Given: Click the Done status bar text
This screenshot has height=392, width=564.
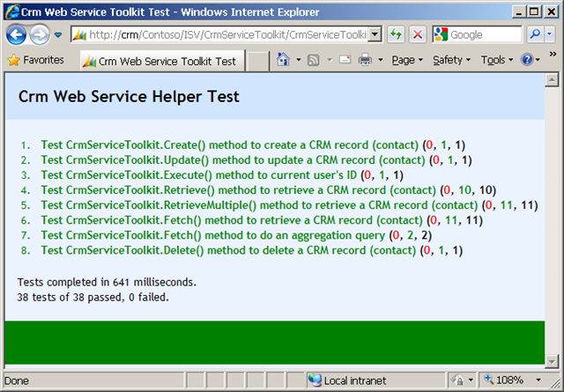Looking at the screenshot, I should [17, 381].
